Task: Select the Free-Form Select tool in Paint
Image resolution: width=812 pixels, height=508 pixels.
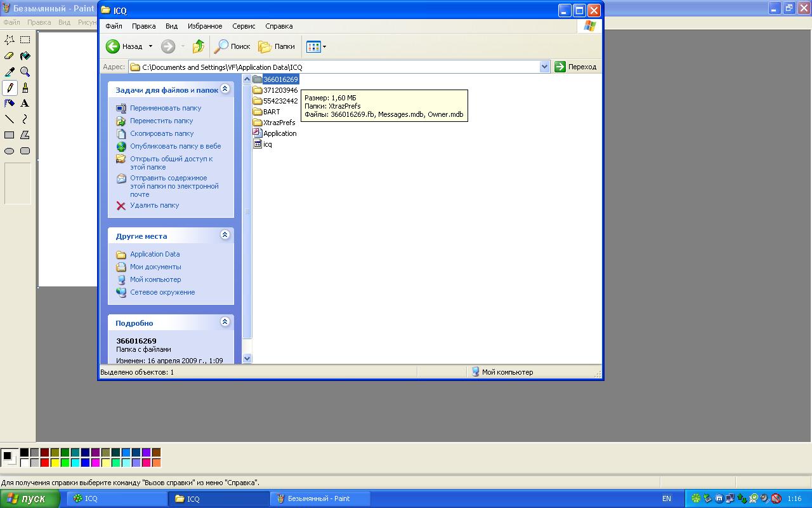Action: click(x=10, y=40)
